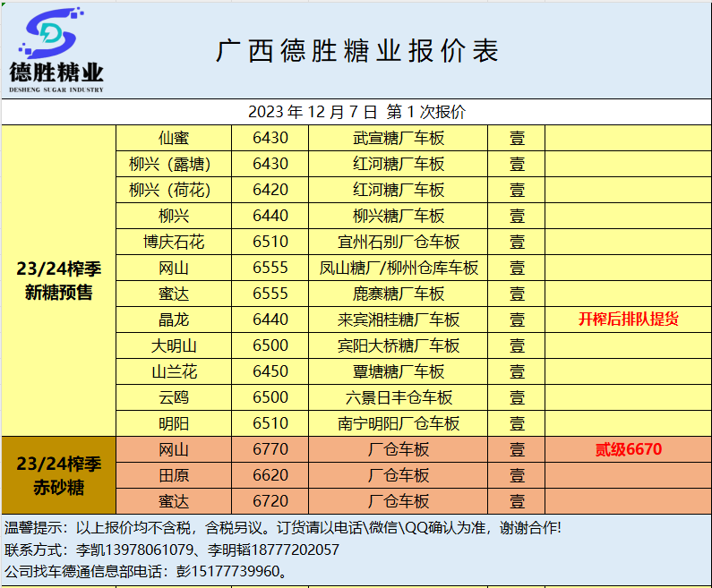Click the red 贰级6670 remark cell
This screenshot has height=588, width=712.
(628, 449)
